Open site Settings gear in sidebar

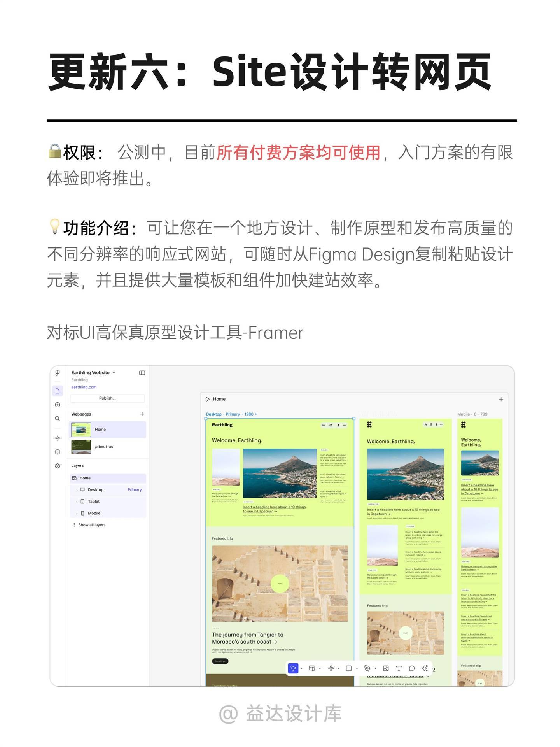[x=58, y=466]
